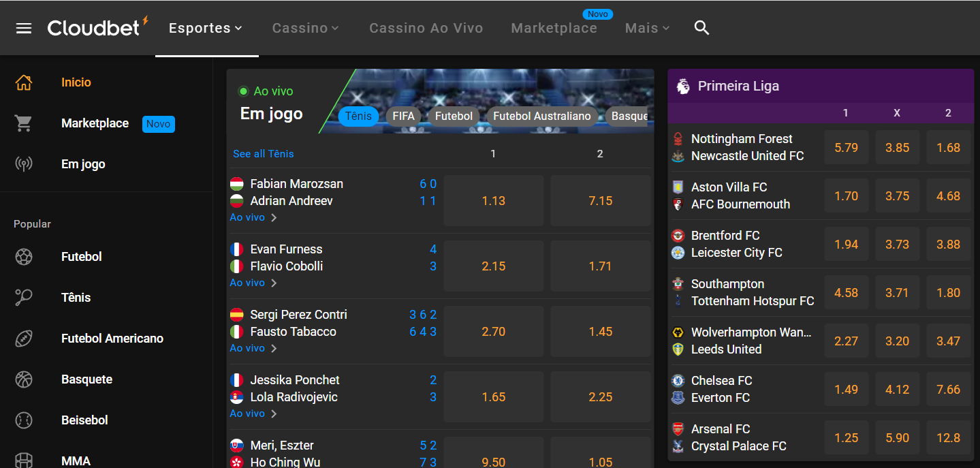Open the Cassino dropdown
The height and width of the screenshot is (468, 980).
(305, 28)
